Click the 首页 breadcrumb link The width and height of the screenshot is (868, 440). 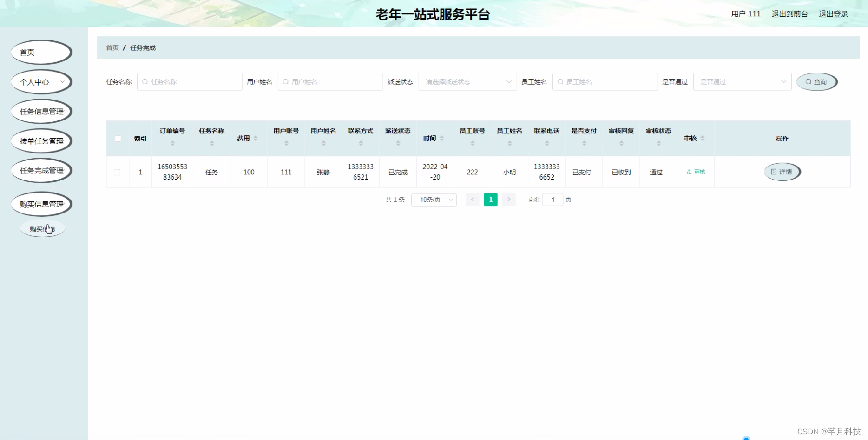click(112, 48)
